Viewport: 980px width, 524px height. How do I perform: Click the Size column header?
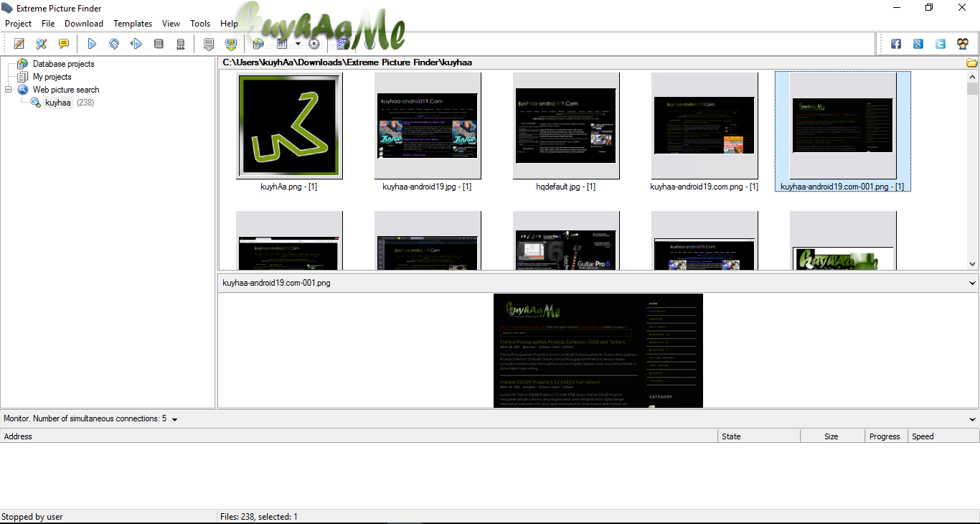click(x=832, y=436)
